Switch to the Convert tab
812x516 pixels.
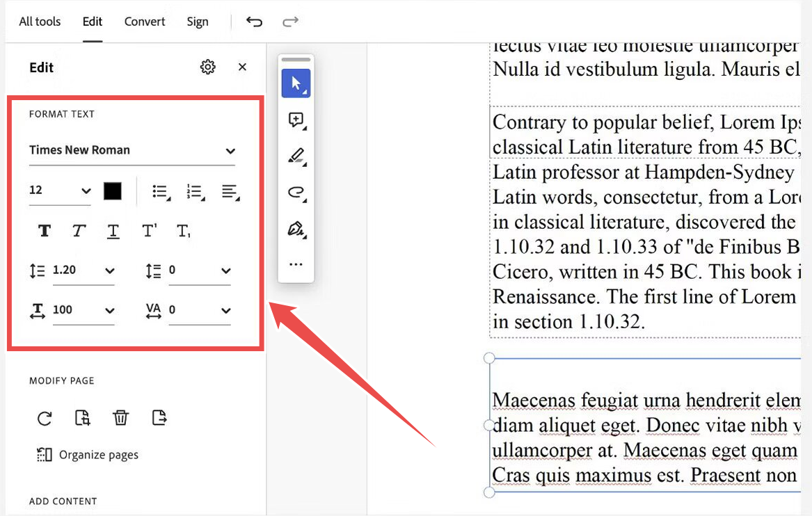pyautogui.click(x=144, y=22)
